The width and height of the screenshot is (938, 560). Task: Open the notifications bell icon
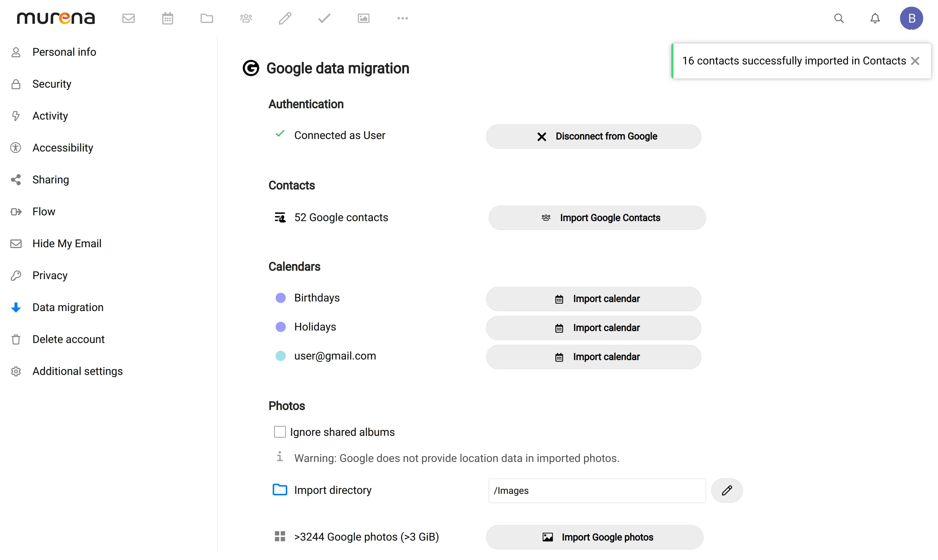click(x=875, y=18)
